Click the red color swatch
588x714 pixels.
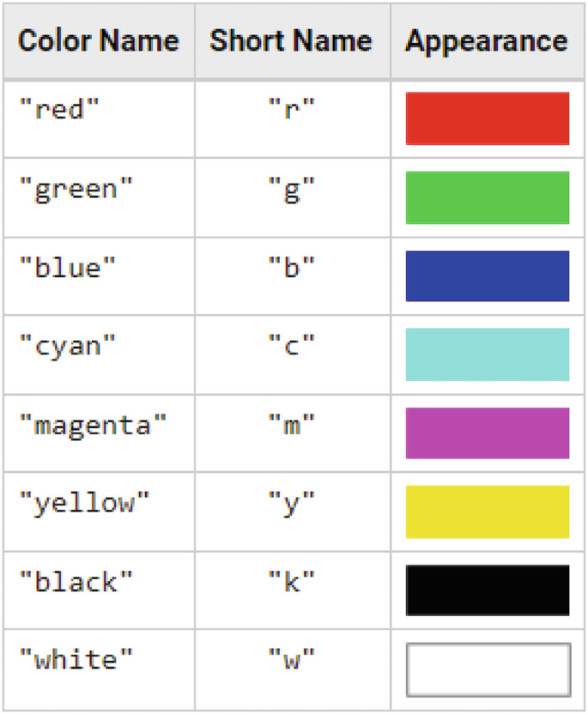[487, 118]
